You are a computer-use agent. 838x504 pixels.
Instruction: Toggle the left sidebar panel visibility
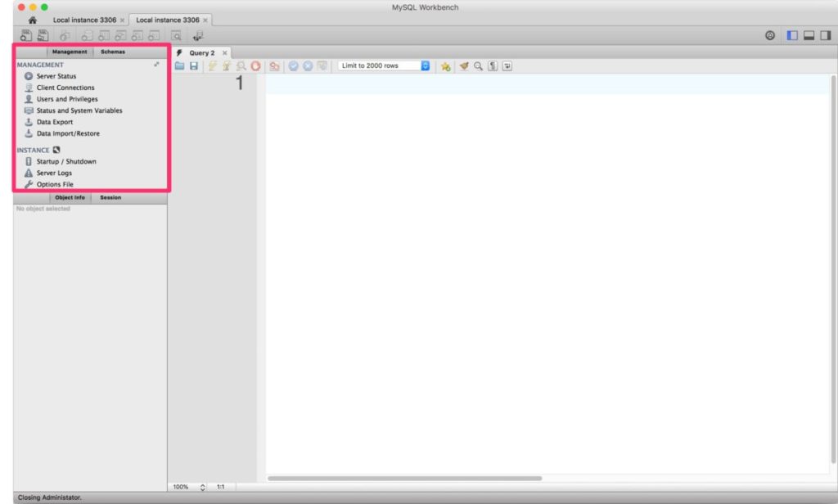(x=791, y=36)
